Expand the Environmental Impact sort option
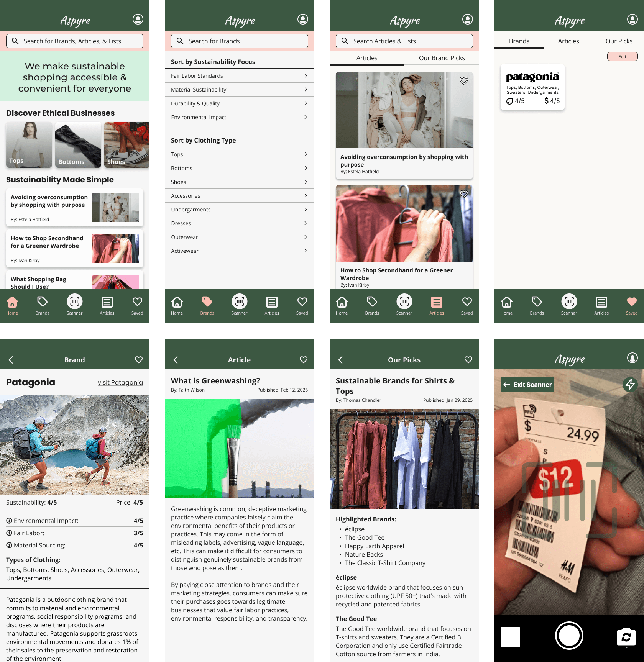 pyautogui.click(x=239, y=117)
